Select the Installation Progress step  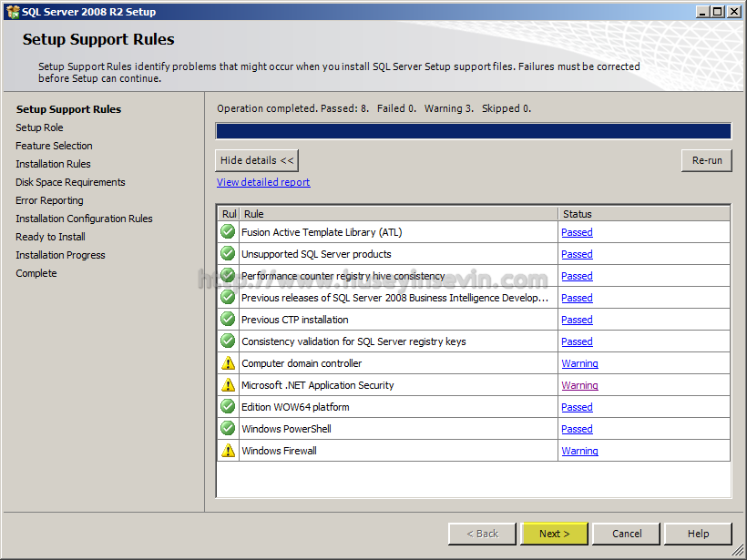point(60,255)
